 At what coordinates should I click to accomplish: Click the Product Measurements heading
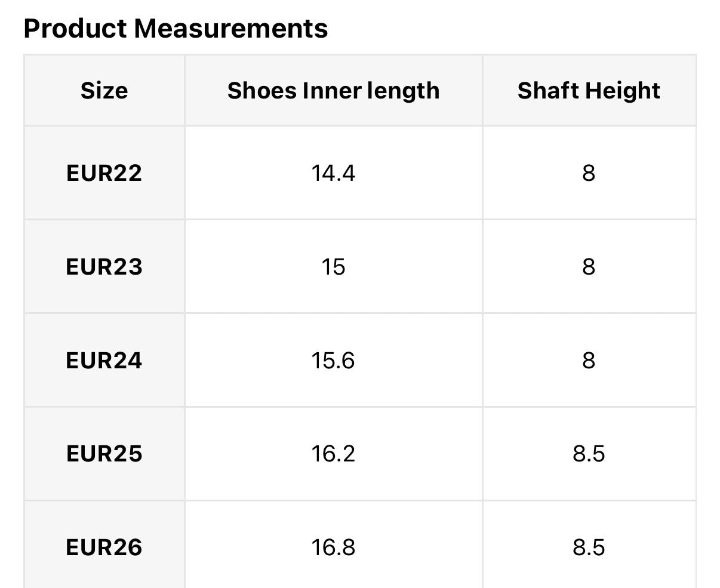pos(176,29)
